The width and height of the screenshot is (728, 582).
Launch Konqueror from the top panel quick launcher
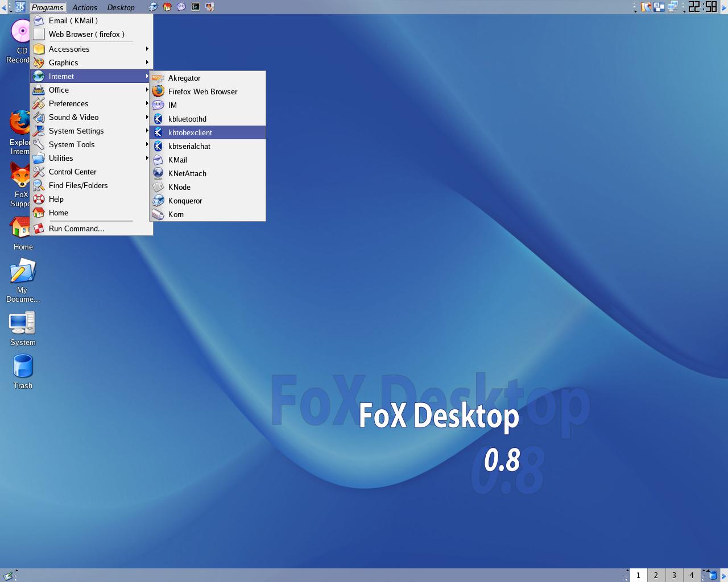pyautogui.click(x=153, y=7)
